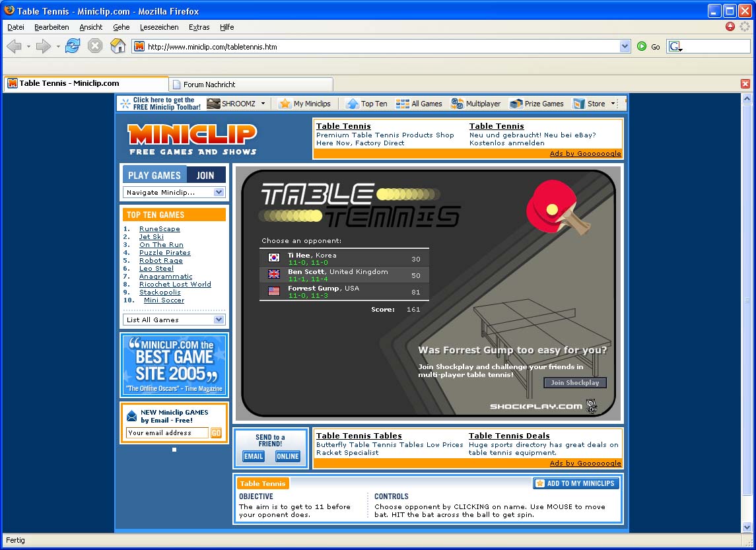Click the scrollbar up arrow
This screenshot has width=756, height=550.
pyautogui.click(x=747, y=99)
